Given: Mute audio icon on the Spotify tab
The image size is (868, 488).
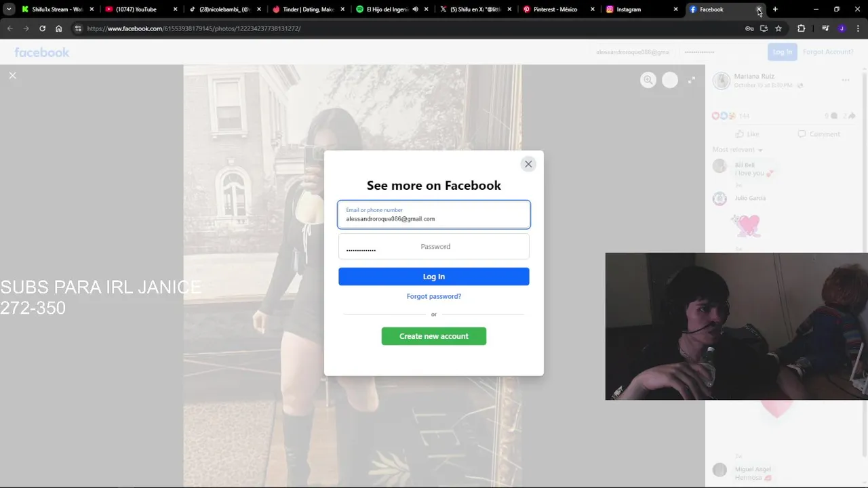Looking at the screenshot, I should click(x=415, y=9).
